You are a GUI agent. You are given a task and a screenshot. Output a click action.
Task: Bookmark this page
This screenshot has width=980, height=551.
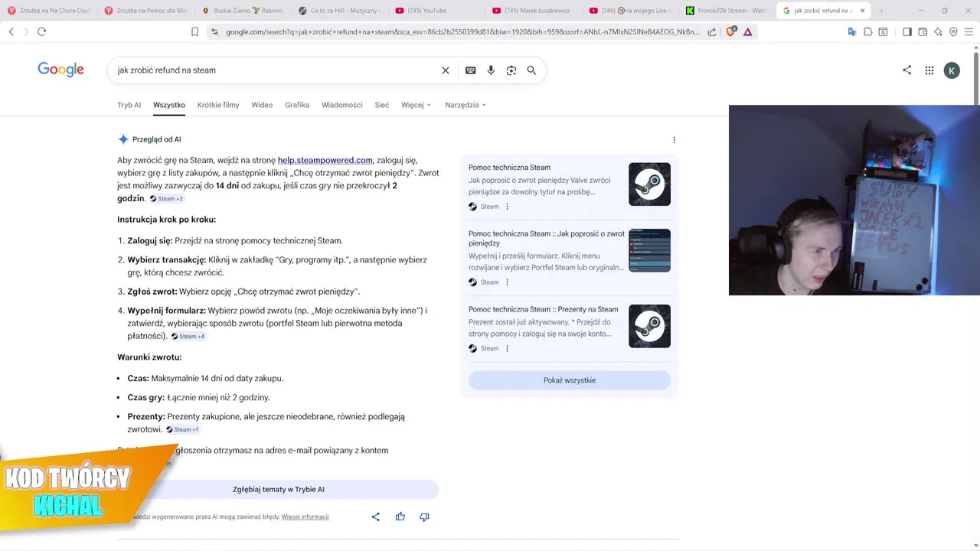click(x=194, y=31)
